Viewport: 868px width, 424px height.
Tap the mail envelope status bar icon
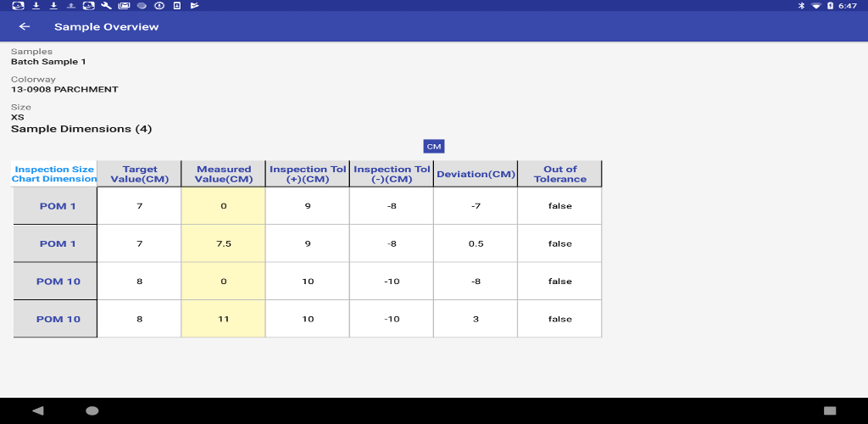coord(124,6)
